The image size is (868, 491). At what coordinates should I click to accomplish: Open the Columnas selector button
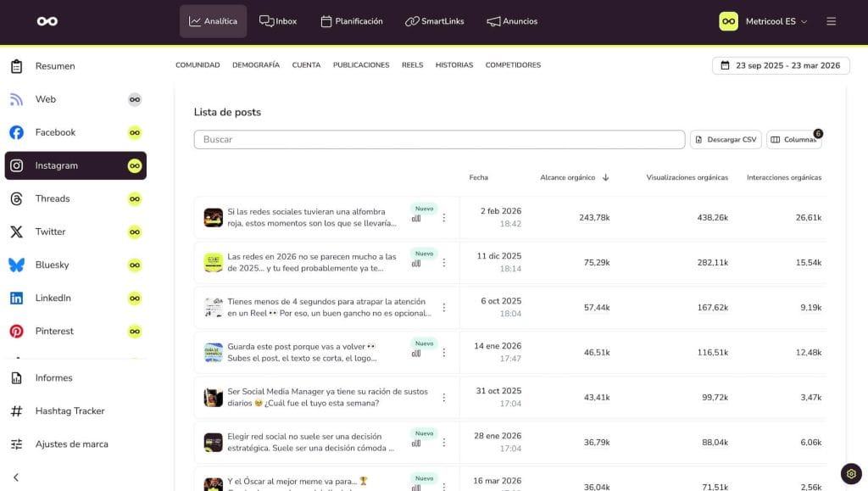pyautogui.click(x=793, y=140)
